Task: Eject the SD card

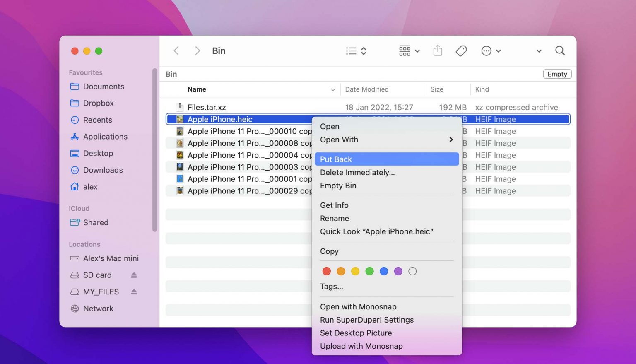Action: click(133, 275)
